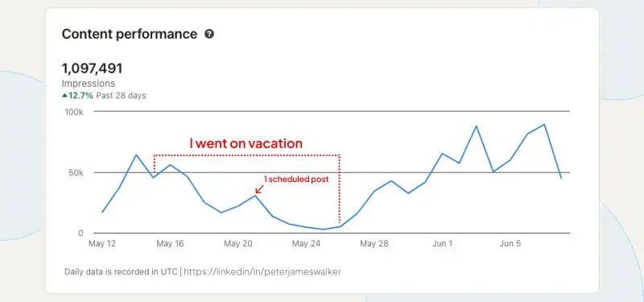Click the May 16 axis label
The image size is (644, 302).
click(x=170, y=244)
